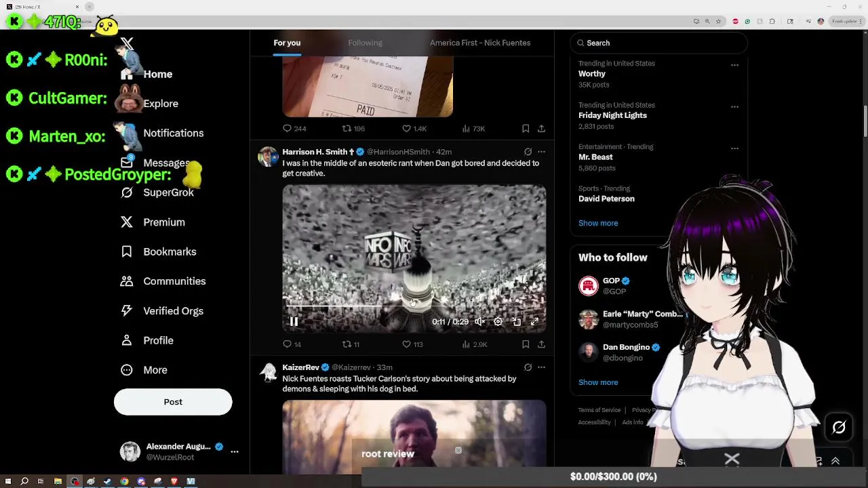Open account options for Alexander Augu...
Screen dimensions: 868x488
235,451
